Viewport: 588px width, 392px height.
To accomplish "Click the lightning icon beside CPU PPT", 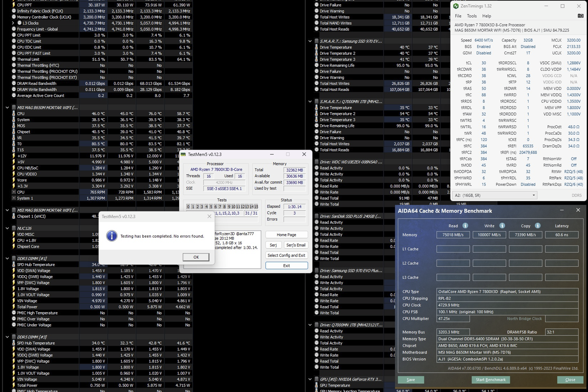I will click(x=14, y=5).
